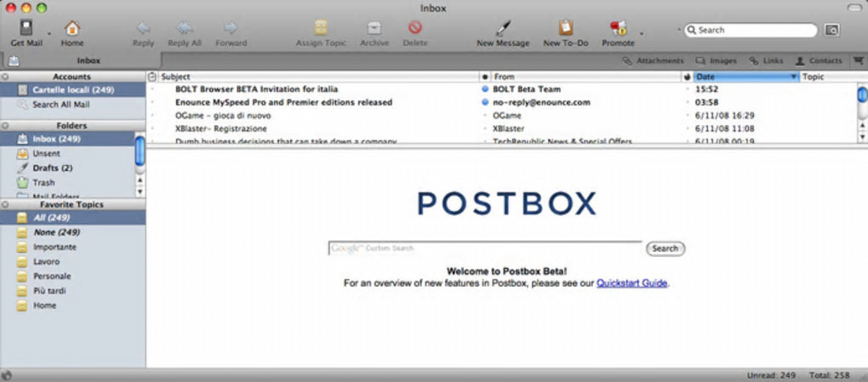Image resolution: width=868 pixels, height=382 pixels.
Task: Click the folders list scrollbar thumb
Action: click(x=140, y=151)
